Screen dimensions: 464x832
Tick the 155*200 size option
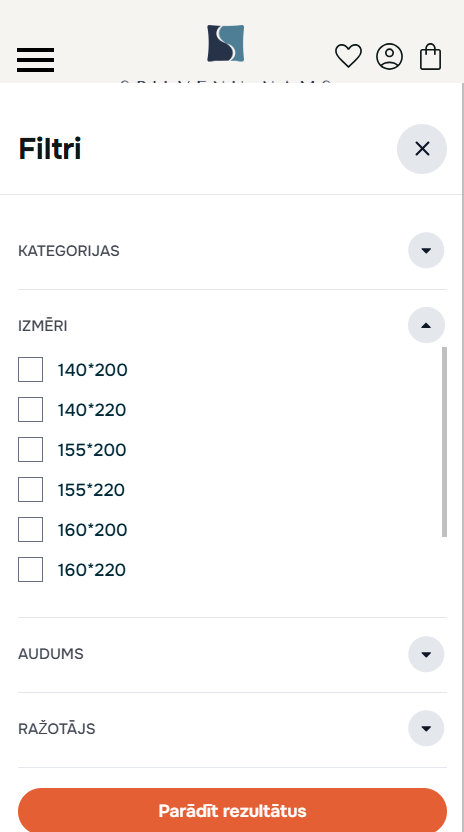click(x=30, y=449)
